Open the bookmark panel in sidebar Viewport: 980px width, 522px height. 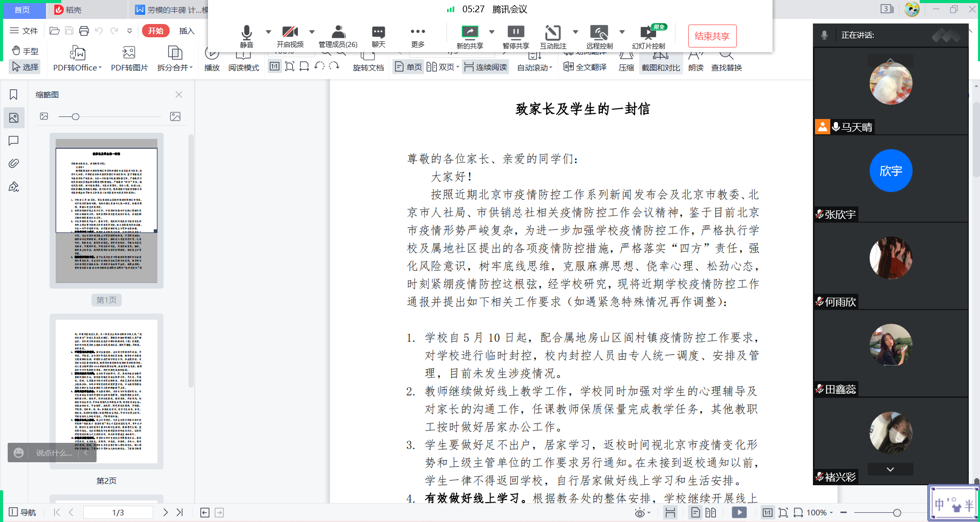tap(14, 94)
